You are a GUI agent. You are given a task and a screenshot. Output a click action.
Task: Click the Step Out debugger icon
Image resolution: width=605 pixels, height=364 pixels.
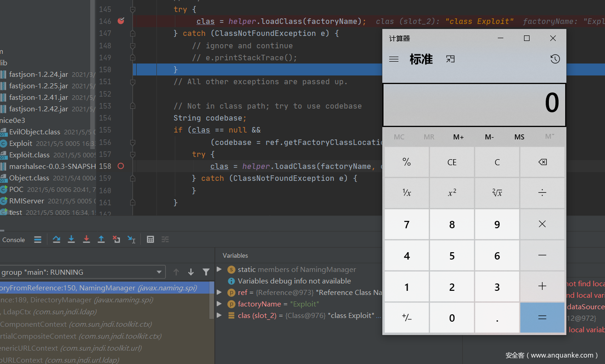pos(101,239)
